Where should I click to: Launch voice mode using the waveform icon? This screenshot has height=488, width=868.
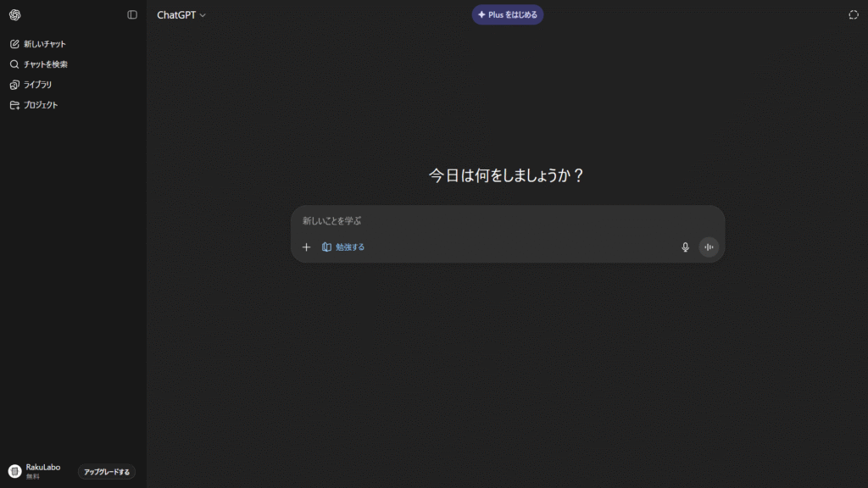(709, 247)
